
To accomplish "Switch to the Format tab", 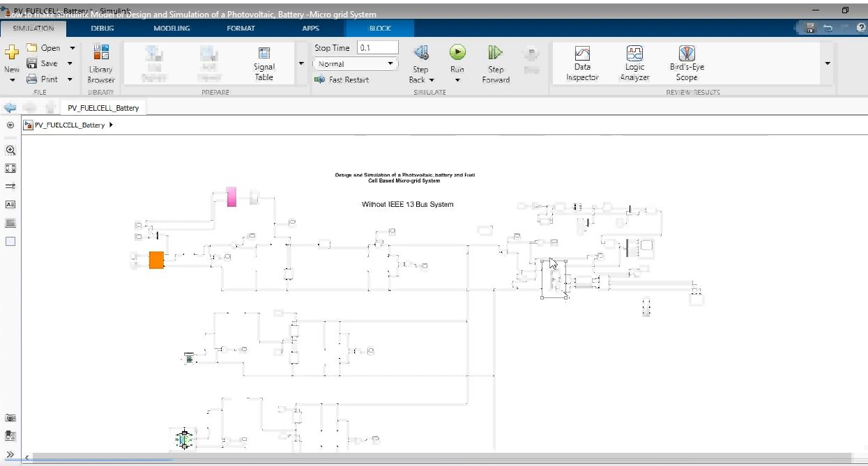I will click(x=241, y=29).
